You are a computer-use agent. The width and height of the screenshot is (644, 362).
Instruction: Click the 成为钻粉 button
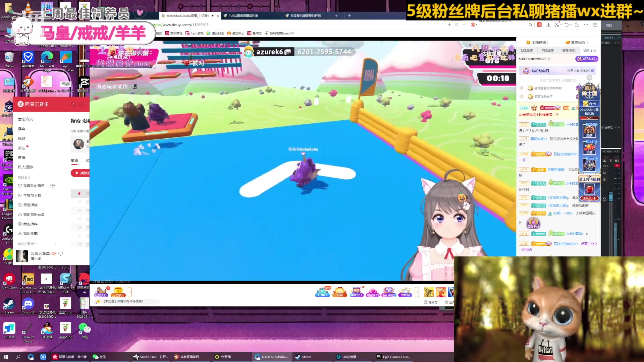point(587,59)
